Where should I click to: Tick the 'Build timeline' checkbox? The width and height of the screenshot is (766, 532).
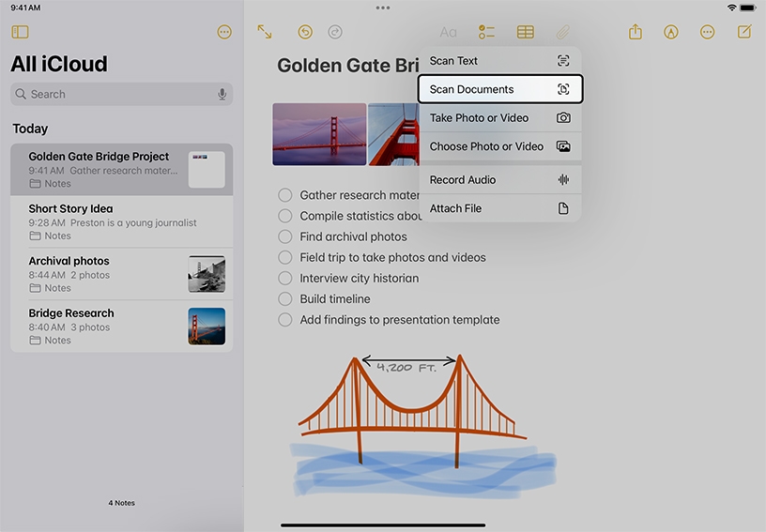click(x=285, y=298)
